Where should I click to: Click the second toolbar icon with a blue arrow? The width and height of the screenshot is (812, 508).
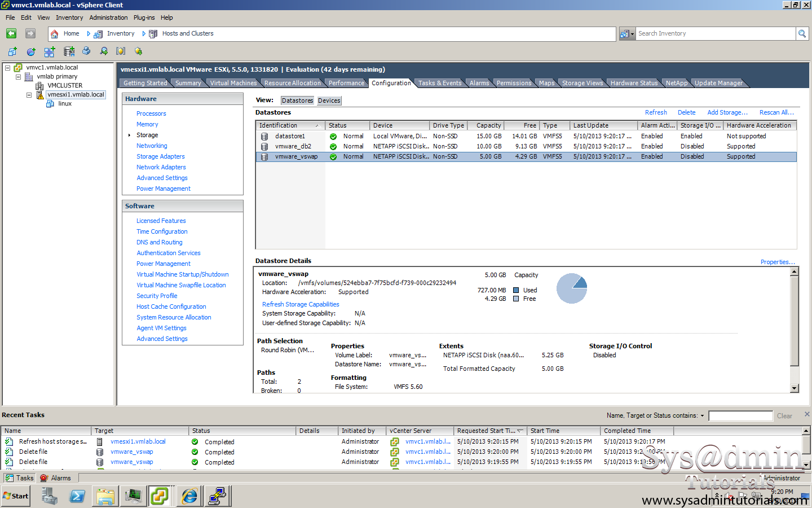click(31, 51)
